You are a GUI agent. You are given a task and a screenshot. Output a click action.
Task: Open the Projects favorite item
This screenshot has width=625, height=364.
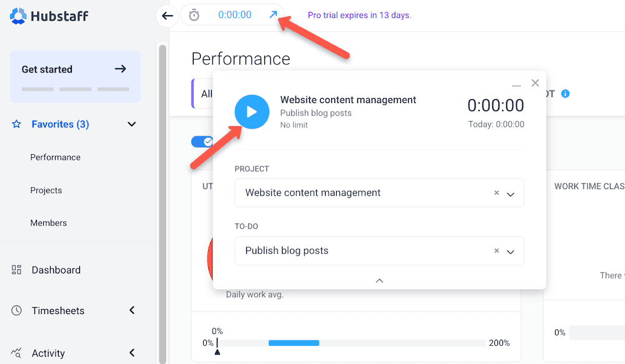46,190
